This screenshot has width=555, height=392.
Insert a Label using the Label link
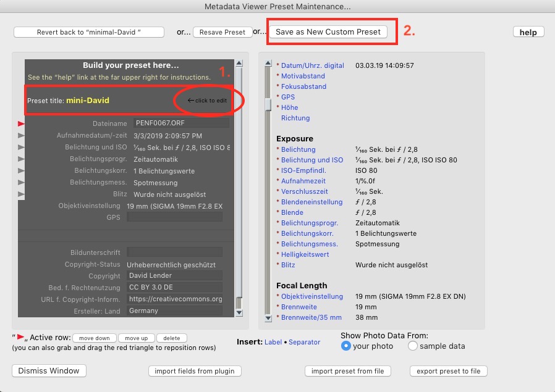point(274,342)
